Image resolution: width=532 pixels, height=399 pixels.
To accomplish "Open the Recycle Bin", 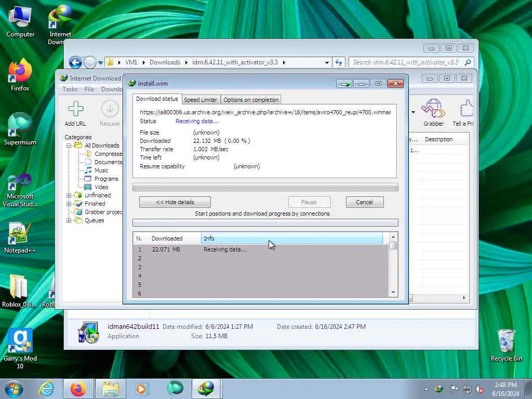I will point(506,345).
